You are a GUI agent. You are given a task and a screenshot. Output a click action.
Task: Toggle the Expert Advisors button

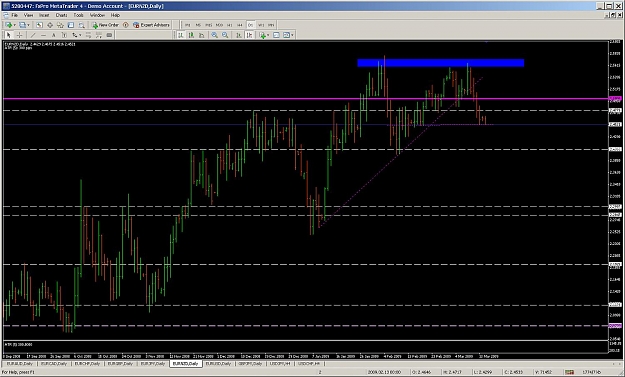pyautogui.click(x=151, y=25)
